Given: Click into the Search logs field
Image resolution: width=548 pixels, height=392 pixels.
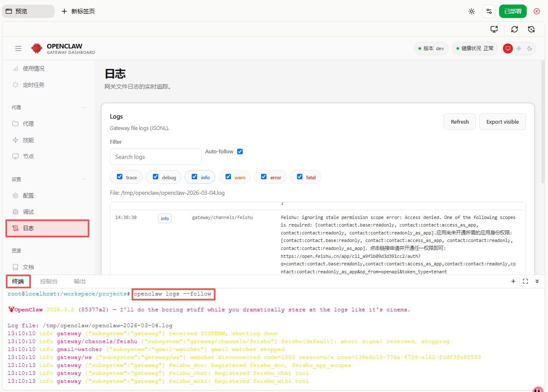Looking at the screenshot, I should tap(155, 157).
